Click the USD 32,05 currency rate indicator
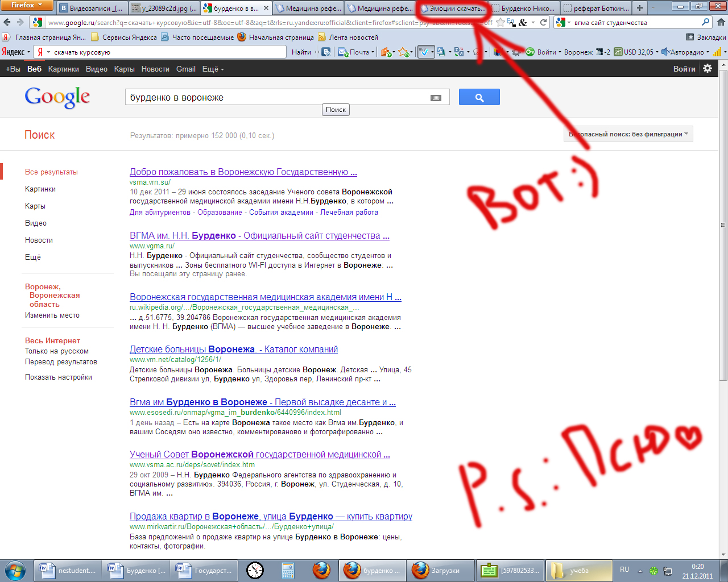This screenshot has height=582, width=728. 634,52
